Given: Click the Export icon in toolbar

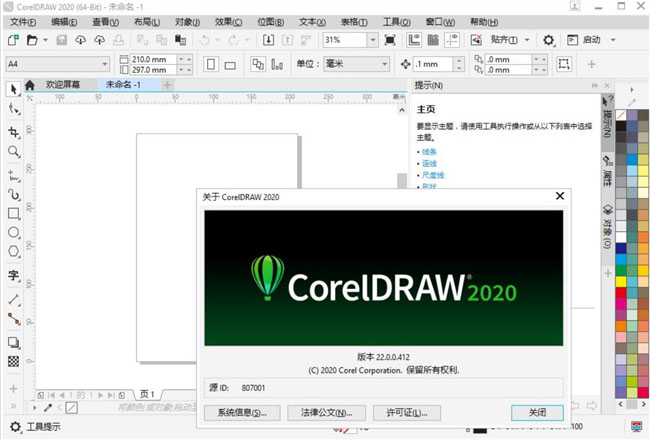Looking at the screenshot, I should [287, 40].
